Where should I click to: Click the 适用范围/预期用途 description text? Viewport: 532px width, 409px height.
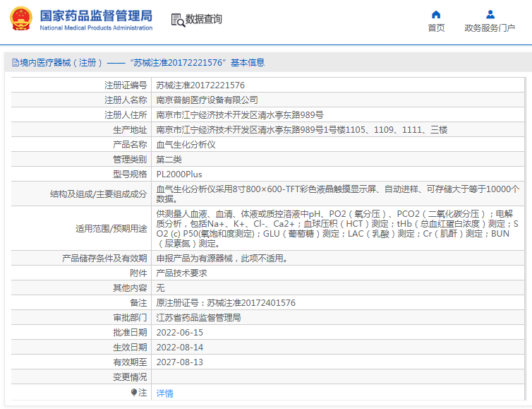pyautogui.click(x=337, y=228)
